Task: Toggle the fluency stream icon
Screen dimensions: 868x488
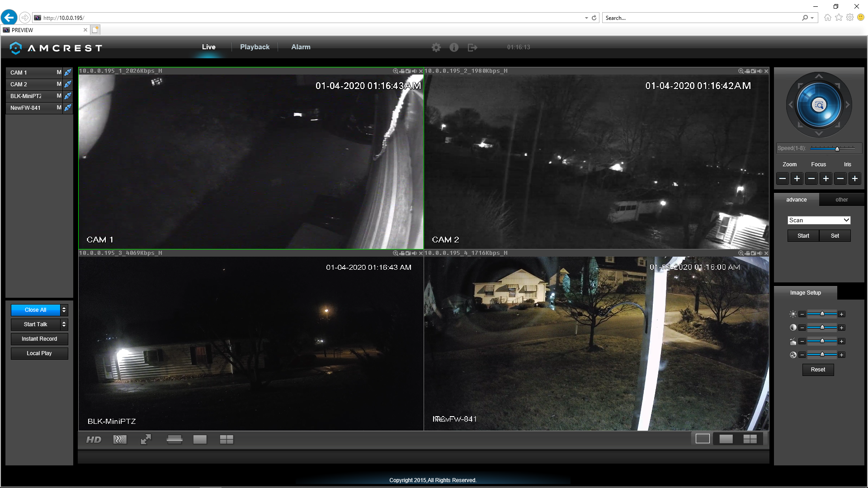Action: pos(120,439)
